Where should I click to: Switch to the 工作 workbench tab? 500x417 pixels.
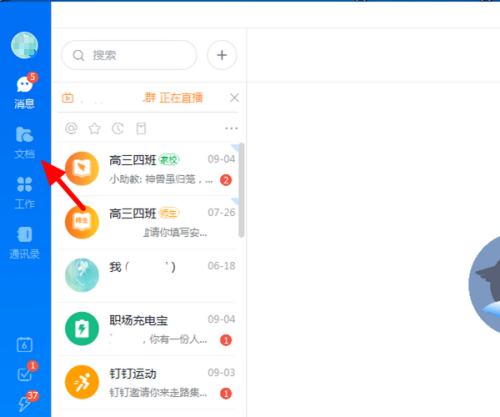(x=24, y=193)
